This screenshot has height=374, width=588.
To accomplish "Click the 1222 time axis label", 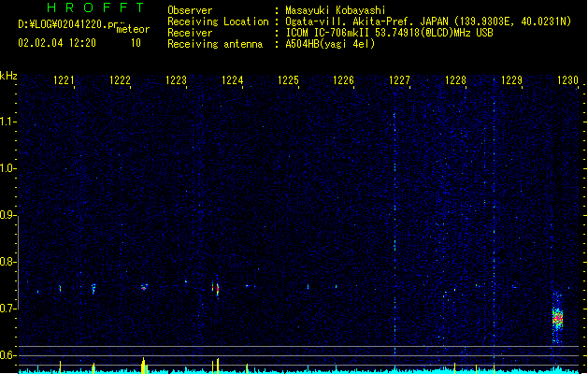I will tap(120, 80).
